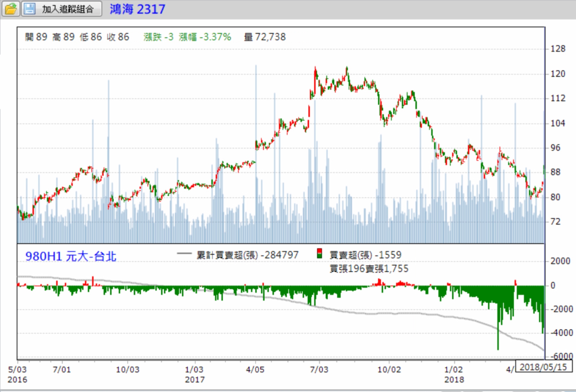
Task: Click the 7/01 date axis label
Action: [62, 369]
